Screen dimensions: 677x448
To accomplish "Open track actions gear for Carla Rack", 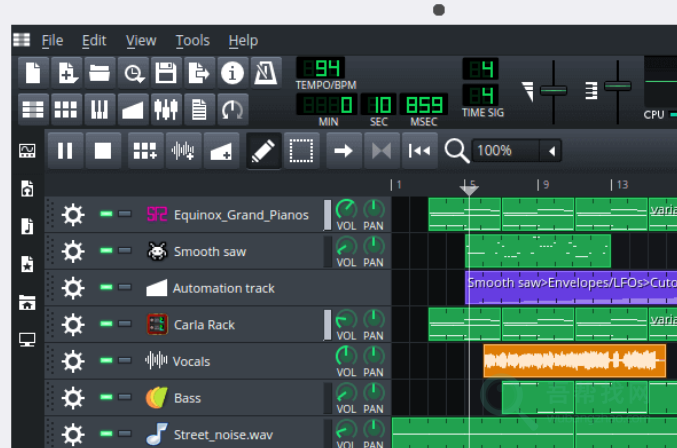I will (x=73, y=324).
